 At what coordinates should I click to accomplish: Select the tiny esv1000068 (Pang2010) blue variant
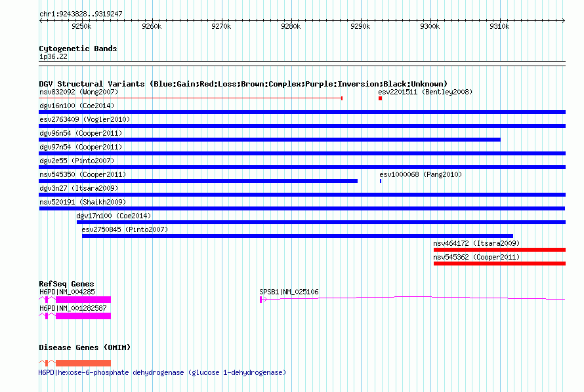[381, 181]
